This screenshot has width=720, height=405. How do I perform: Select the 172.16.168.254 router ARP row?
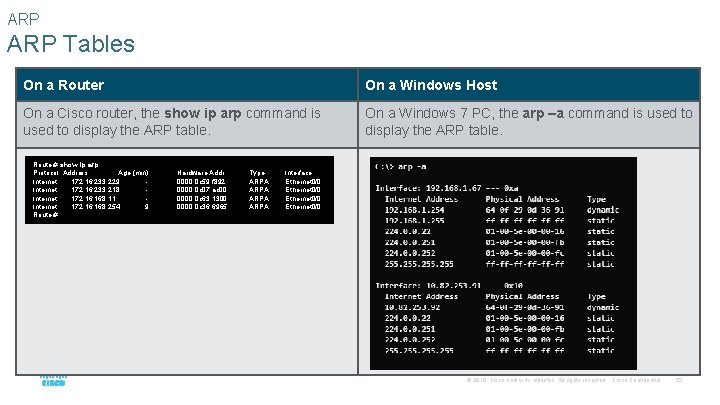point(177,207)
